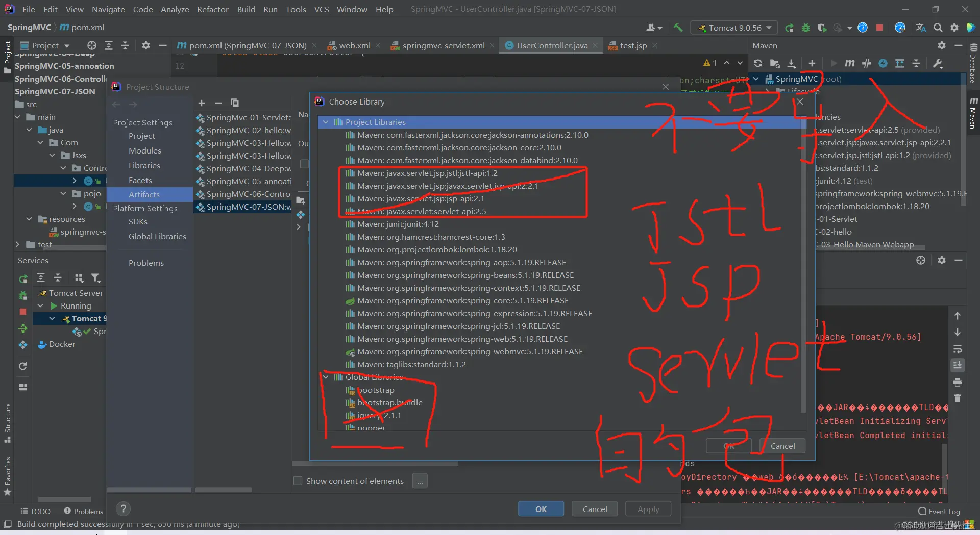Remove selected artifact with minus icon

tap(218, 103)
